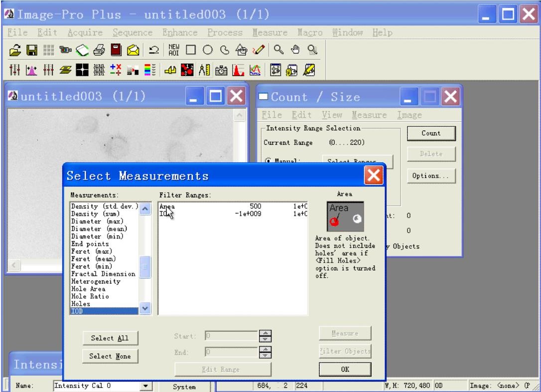Click the Measurements list scrollbar thumb
The width and height of the screenshot is (541, 392).
[145, 267]
